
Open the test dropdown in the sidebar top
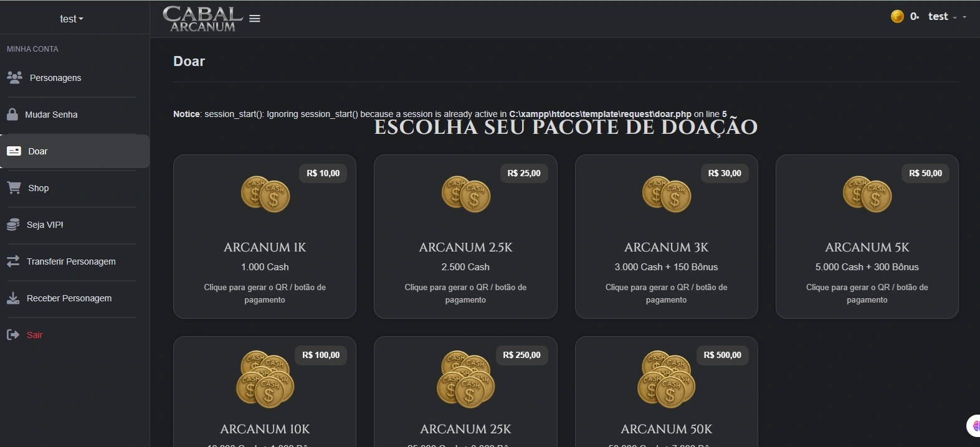[x=72, y=19]
